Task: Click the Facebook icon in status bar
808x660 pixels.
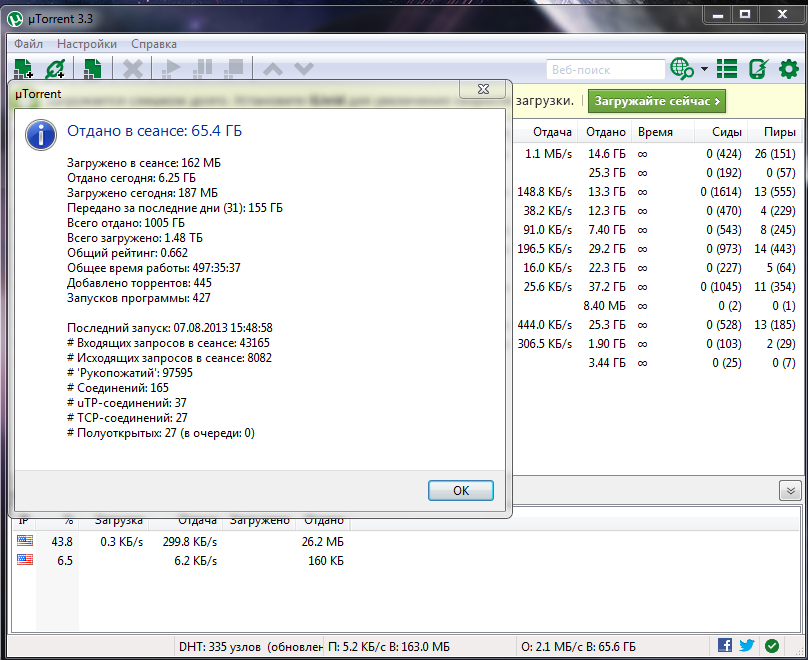Action: point(725,645)
